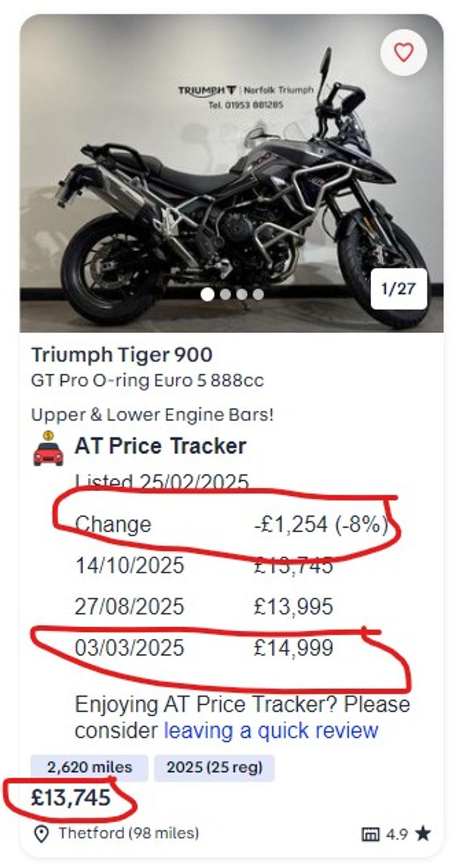Screen dimensions: 468x868
Task: Save listing with the heart icon
Action: (x=404, y=53)
